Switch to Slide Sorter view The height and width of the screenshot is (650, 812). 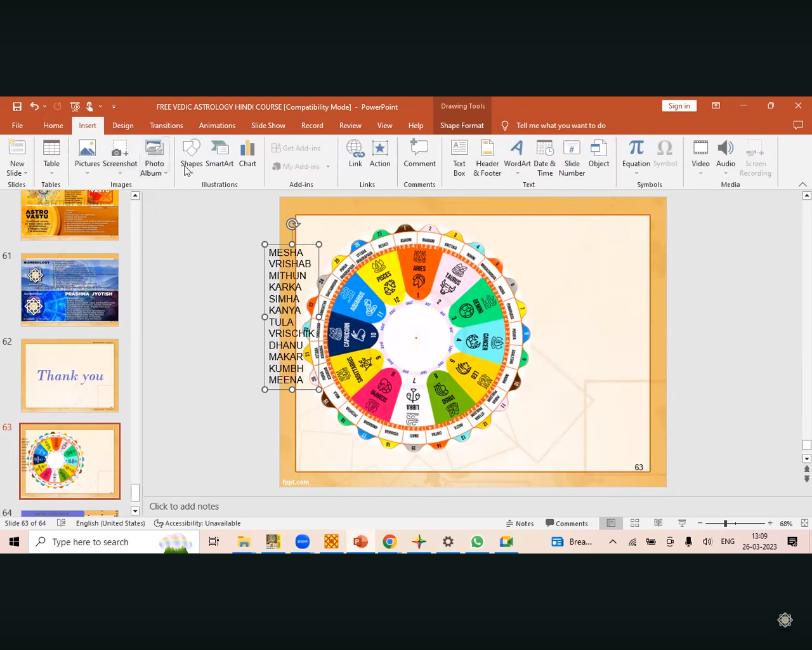[x=634, y=523]
